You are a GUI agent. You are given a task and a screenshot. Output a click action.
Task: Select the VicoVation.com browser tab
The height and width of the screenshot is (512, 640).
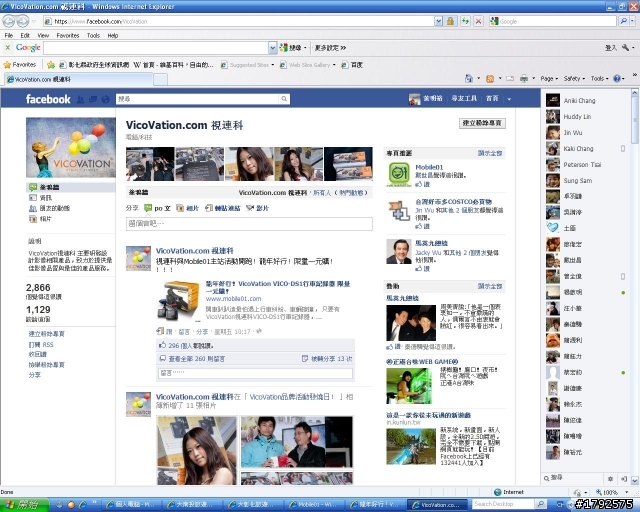(x=78, y=79)
